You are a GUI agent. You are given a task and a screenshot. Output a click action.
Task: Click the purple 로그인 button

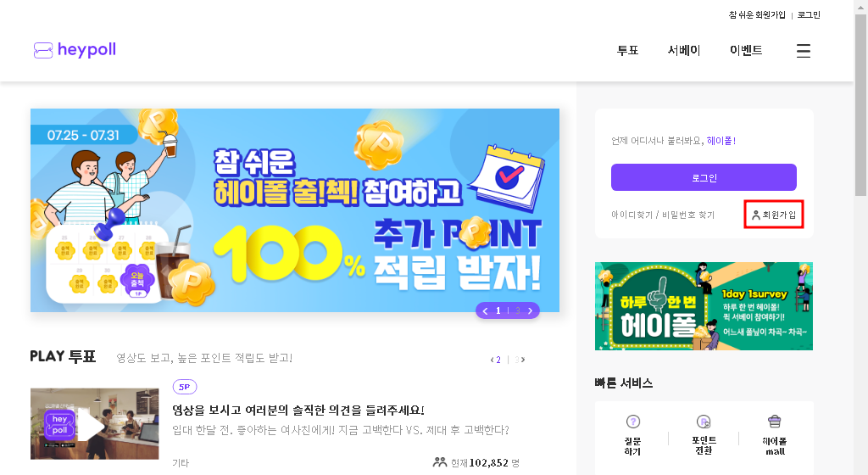(x=704, y=177)
